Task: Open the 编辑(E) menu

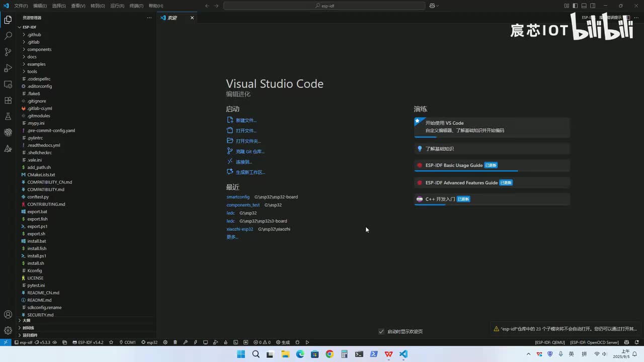Action: pos(40,6)
